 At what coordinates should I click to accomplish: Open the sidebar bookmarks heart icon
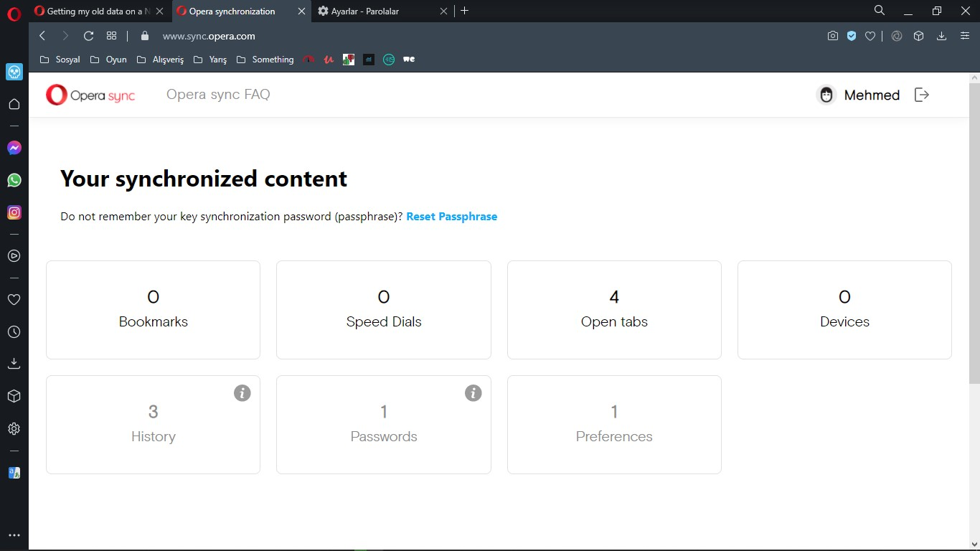(14, 300)
